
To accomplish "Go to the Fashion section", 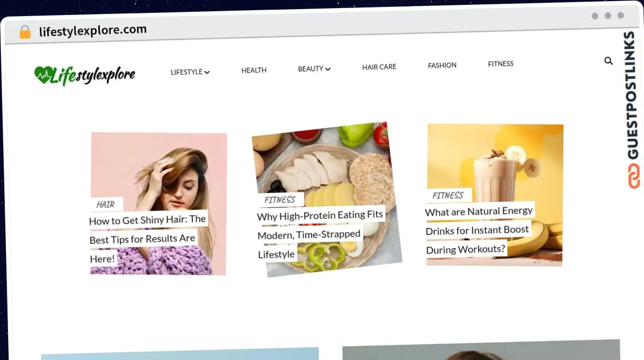I will [x=442, y=65].
